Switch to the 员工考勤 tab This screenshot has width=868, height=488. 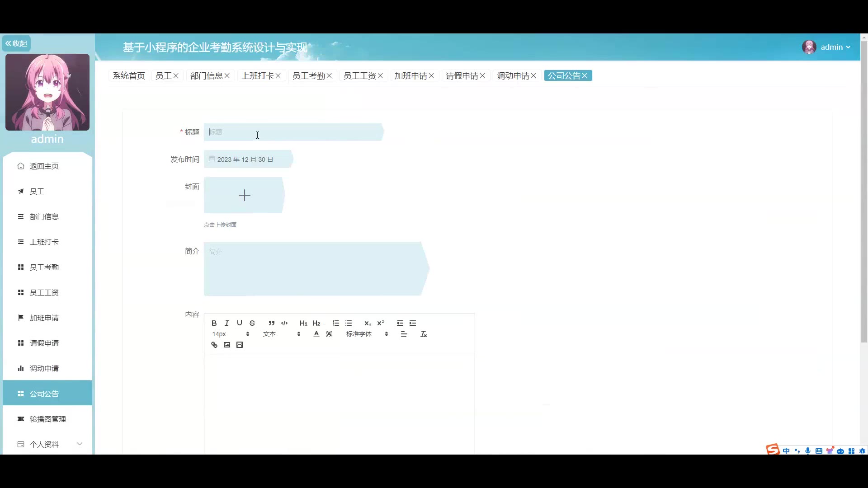(308, 76)
